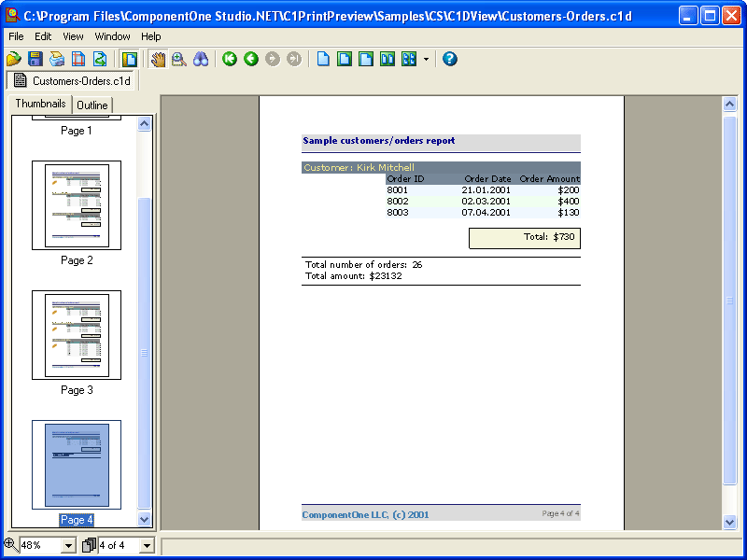Switch to two-page view layout icon

click(387, 59)
